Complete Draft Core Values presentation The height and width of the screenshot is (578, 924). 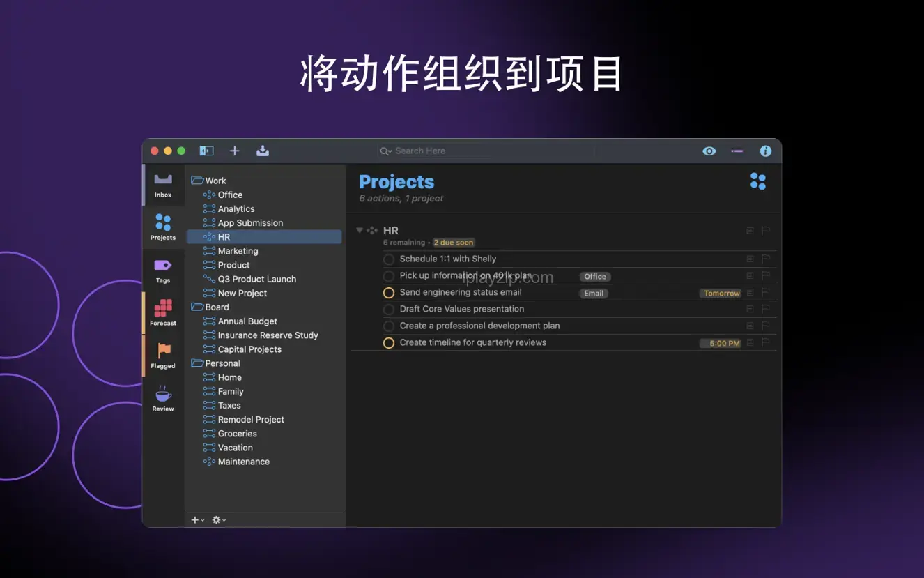pyautogui.click(x=389, y=310)
